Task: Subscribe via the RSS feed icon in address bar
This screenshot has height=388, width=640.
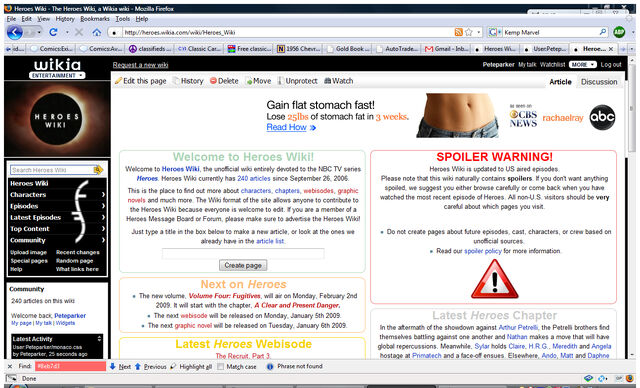Action: (459, 32)
